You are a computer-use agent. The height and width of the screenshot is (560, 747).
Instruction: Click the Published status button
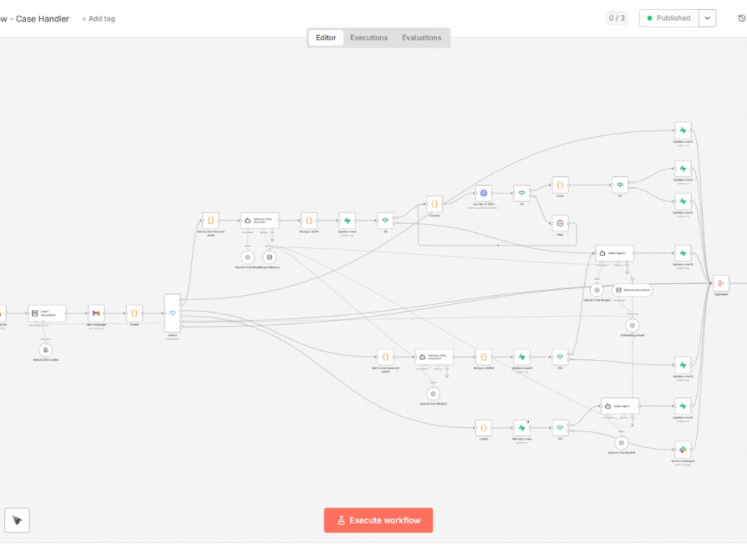tap(669, 18)
